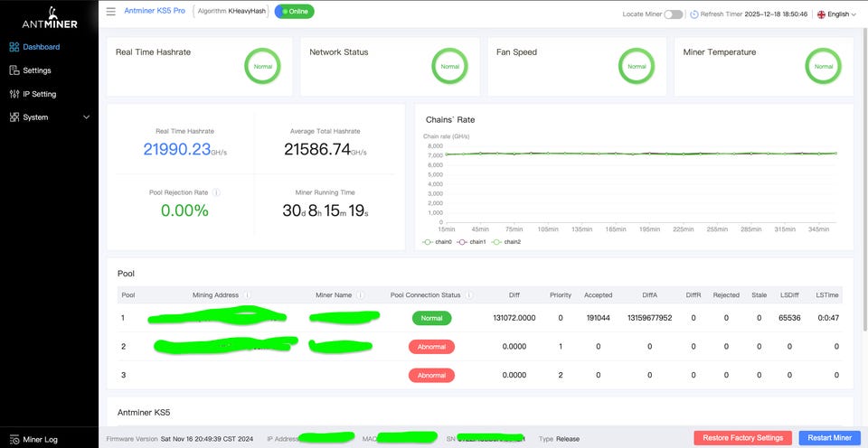Click DiffA value 13159677952

(649, 318)
